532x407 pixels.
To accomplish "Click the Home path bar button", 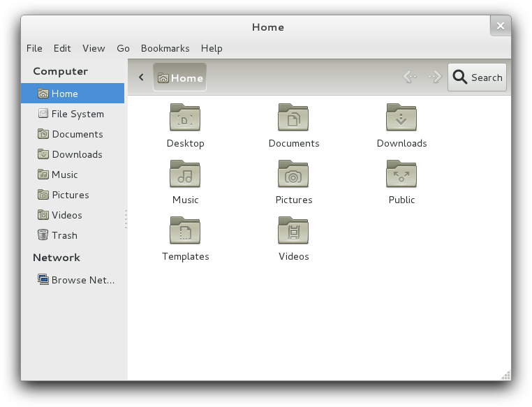I will click(x=179, y=77).
